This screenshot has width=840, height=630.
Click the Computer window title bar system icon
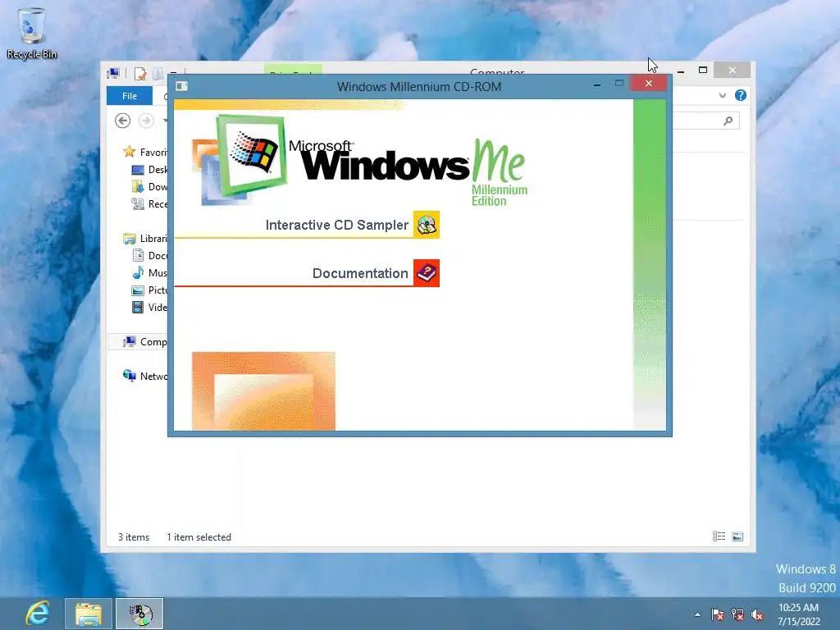tap(113, 73)
